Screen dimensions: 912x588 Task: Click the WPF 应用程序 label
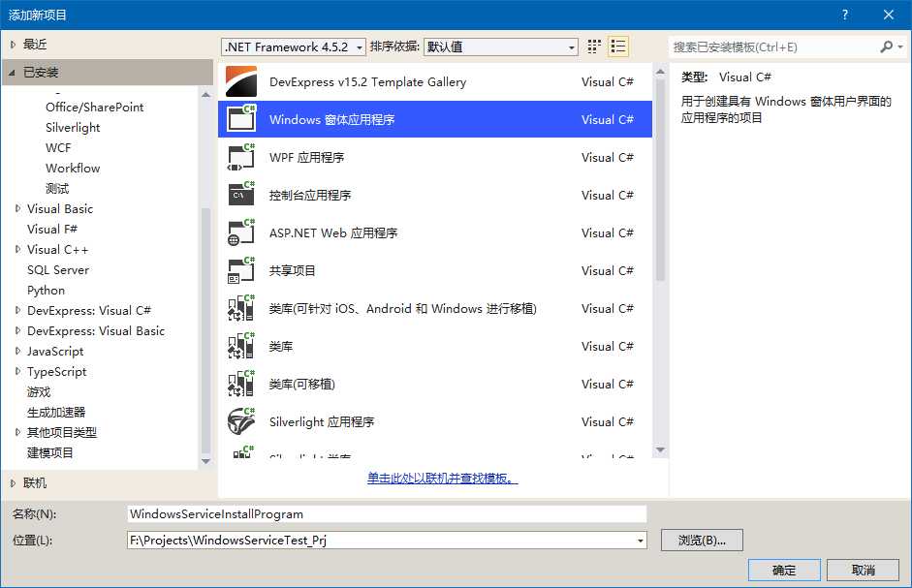click(306, 158)
